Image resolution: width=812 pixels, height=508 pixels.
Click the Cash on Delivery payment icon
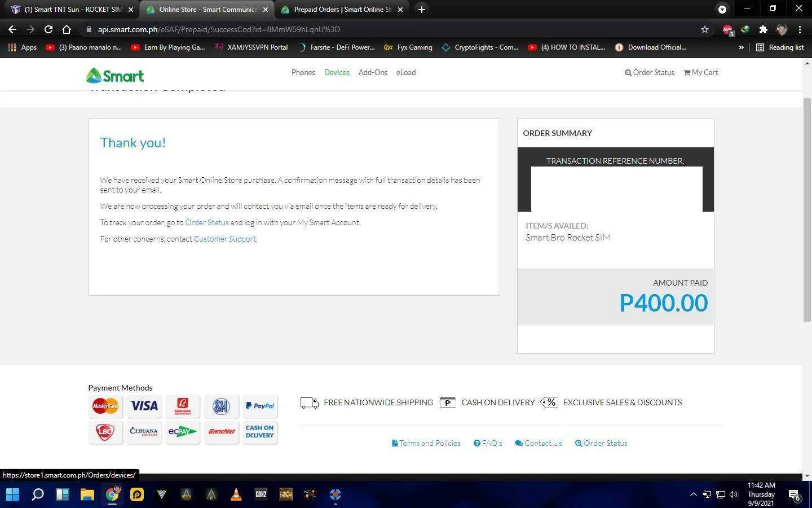tap(260, 432)
